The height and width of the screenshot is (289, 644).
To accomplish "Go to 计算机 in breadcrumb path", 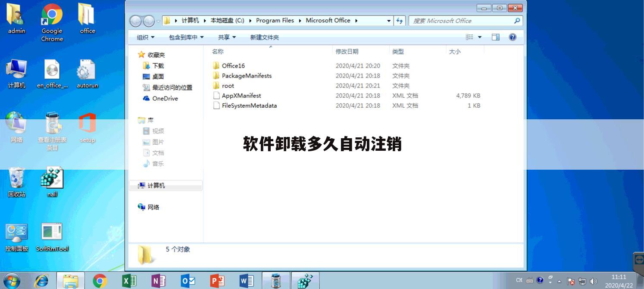I will pos(190,21).
